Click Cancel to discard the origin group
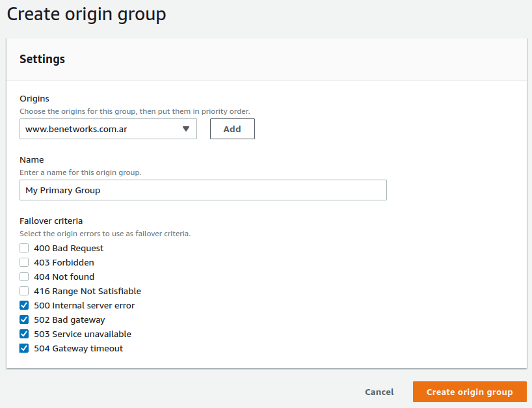 click(x=379, y=392)
